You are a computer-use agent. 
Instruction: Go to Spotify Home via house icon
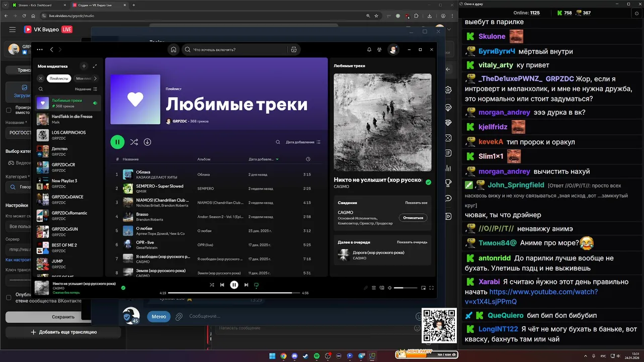tap(174, 50)
